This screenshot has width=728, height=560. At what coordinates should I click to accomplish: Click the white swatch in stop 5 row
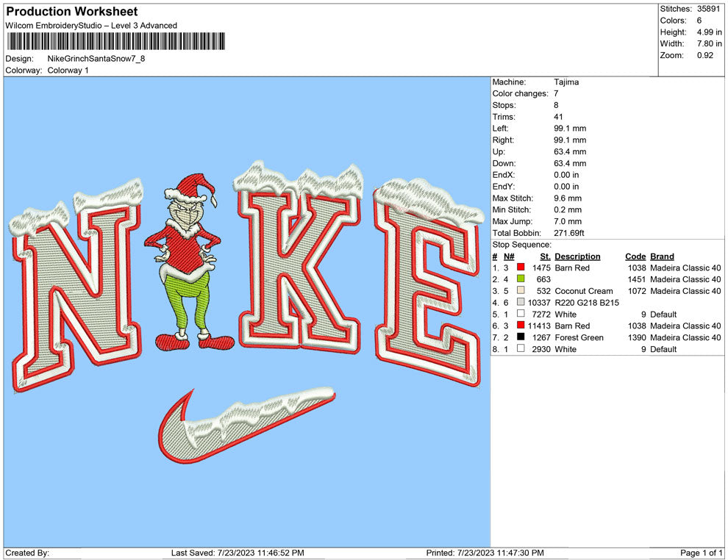521,314
